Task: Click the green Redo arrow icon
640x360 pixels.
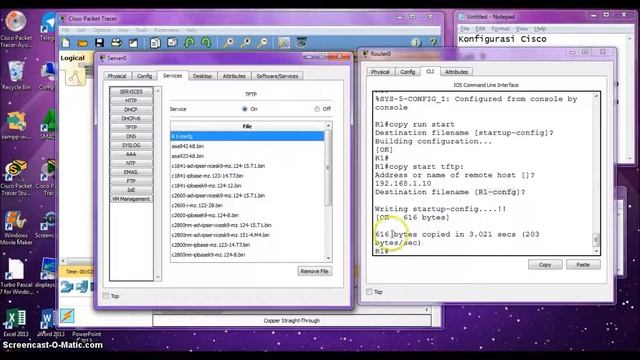Action: click(207, 42)
